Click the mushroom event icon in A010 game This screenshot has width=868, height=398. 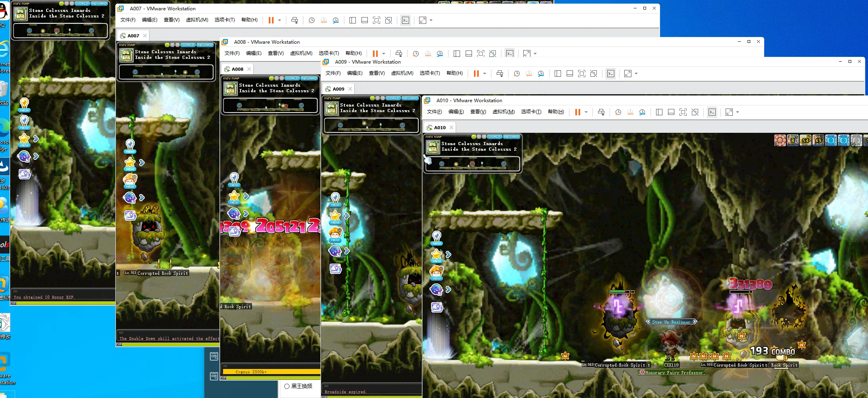437,272
